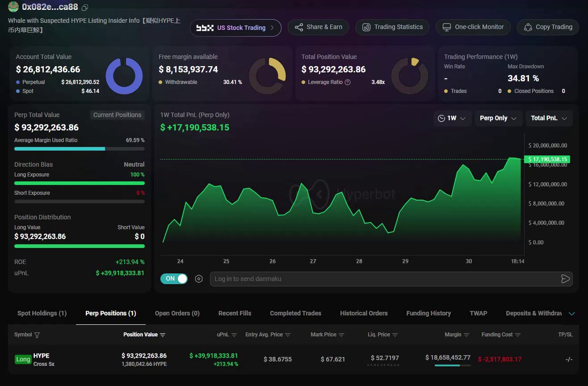The height and width of the screenshot is (386, 588).
Task: Open Copy Trading
Action: (548, 27)
